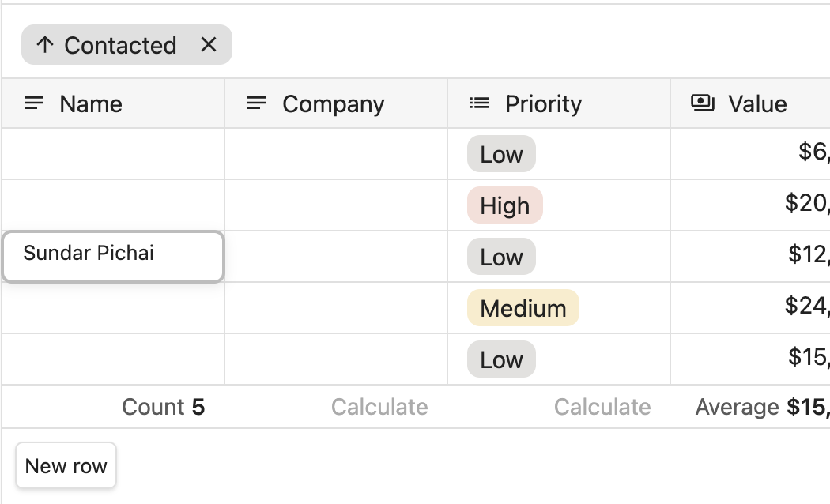Open the Name column header
830x504 pixels.
tap(91, 103)
